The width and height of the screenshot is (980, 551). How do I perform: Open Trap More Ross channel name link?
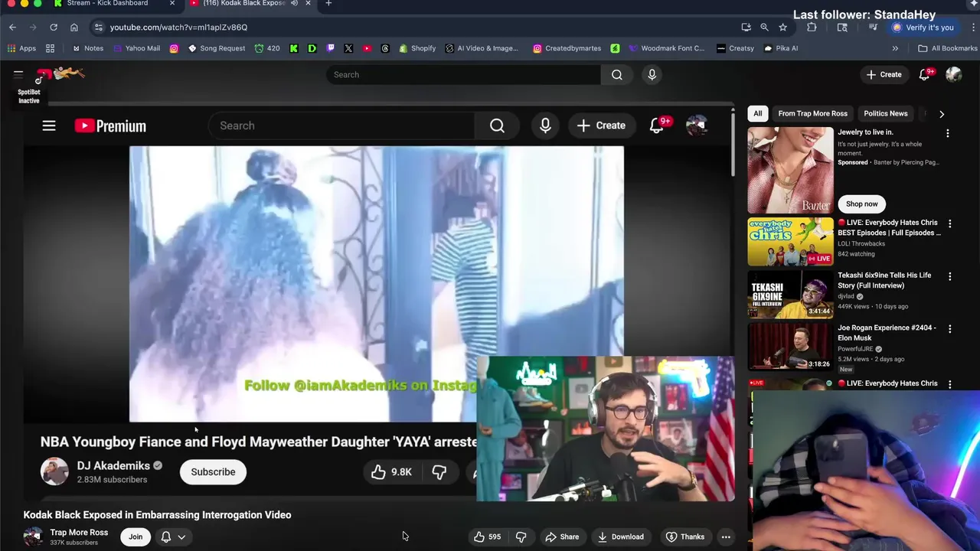pos(79,533)
